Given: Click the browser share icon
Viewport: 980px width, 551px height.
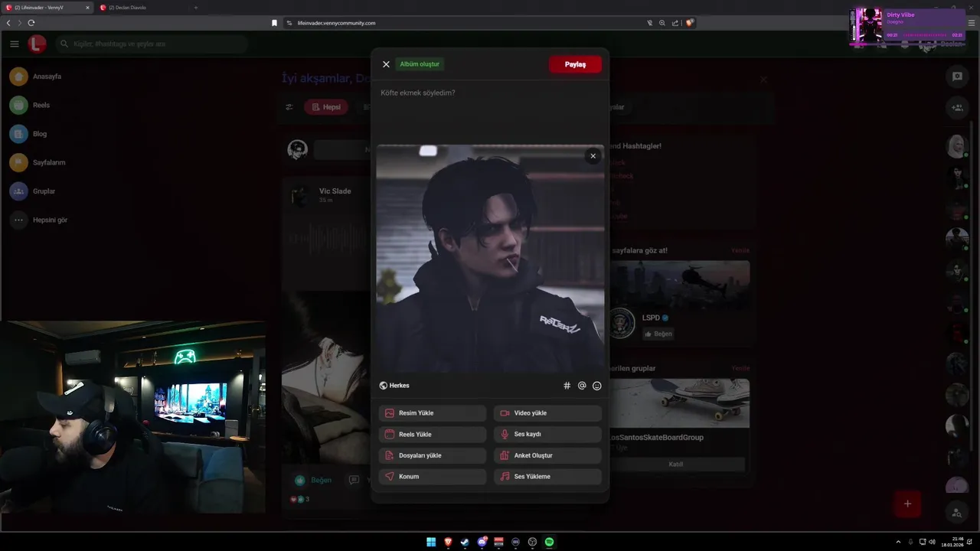Looking at the screenshot, I should pos(675,23).
